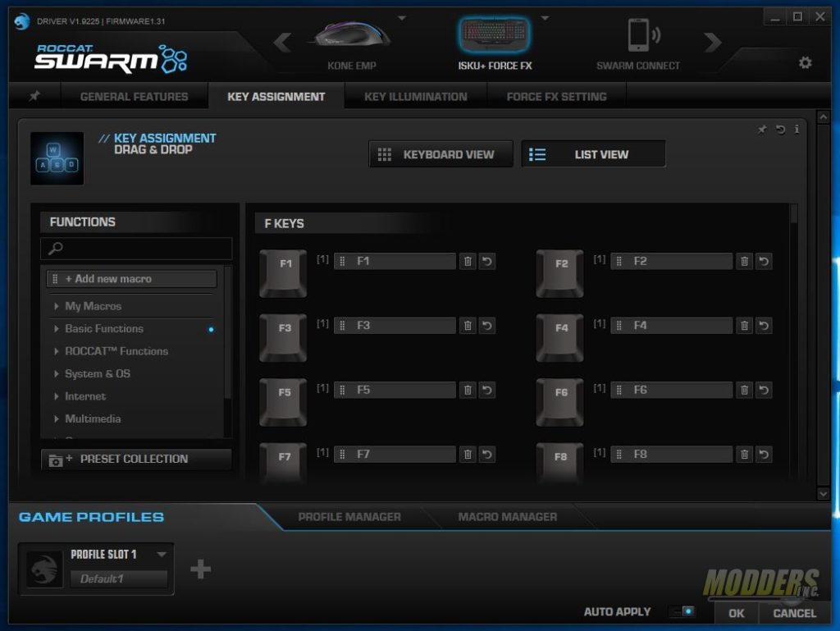Delete the F7 key assignment
Screen dimensions: 840x631
click(468, 455)
